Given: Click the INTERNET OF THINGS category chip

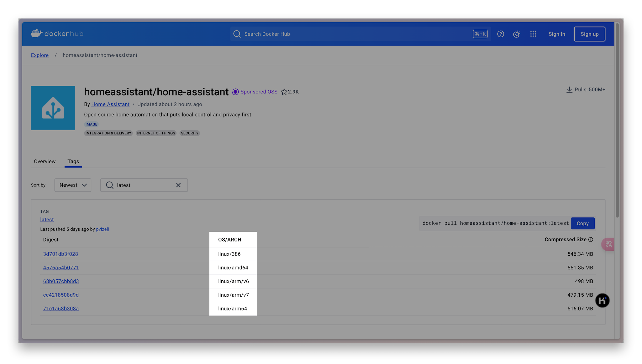Looking at the screenshot, I should click(156, 133).
